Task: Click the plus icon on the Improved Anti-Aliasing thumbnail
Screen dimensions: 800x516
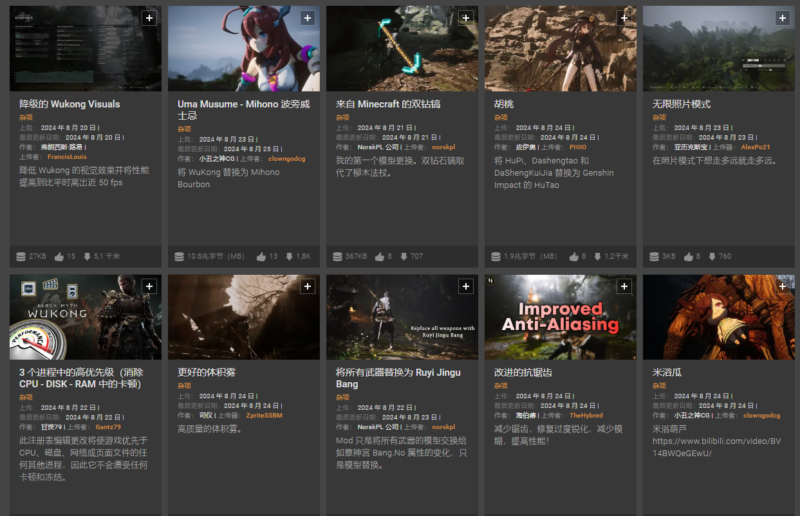Action: coord(624,287)
